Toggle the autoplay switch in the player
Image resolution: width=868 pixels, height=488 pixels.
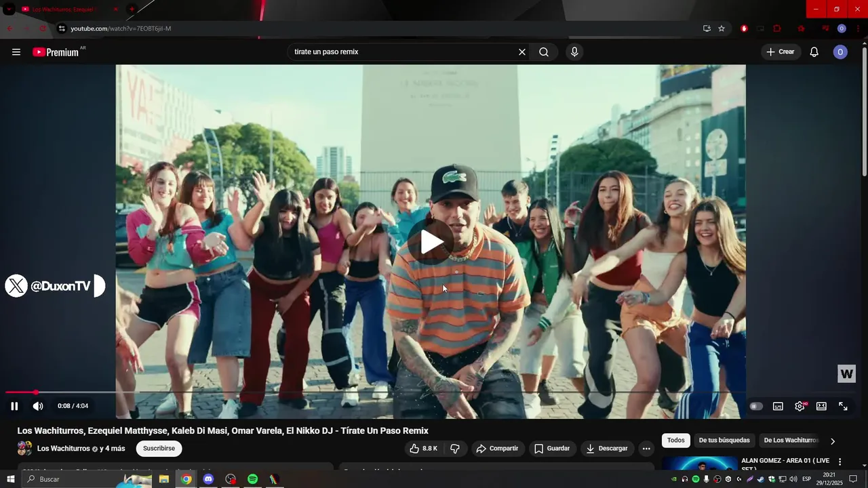pyautogui.click(x=756, y=406)
